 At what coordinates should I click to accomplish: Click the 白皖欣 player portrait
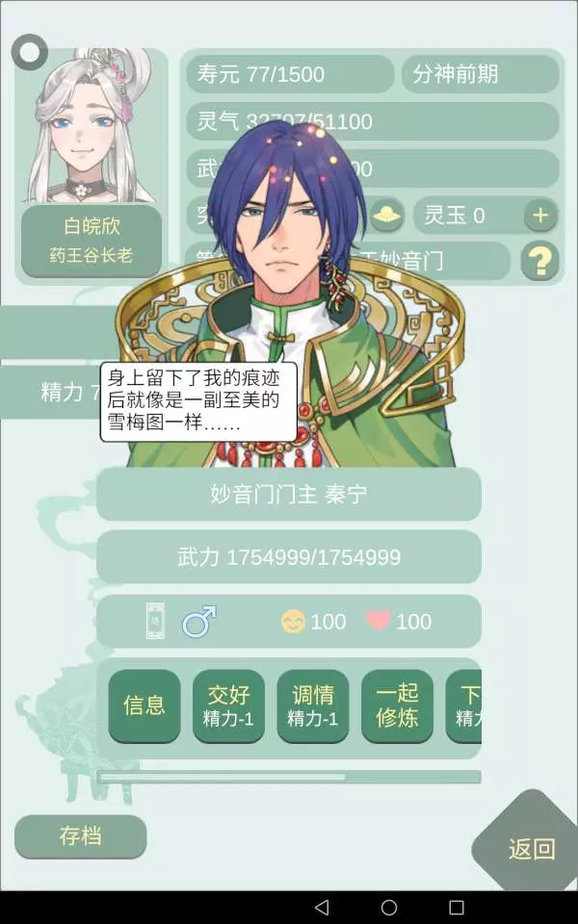tap(88, 125)
